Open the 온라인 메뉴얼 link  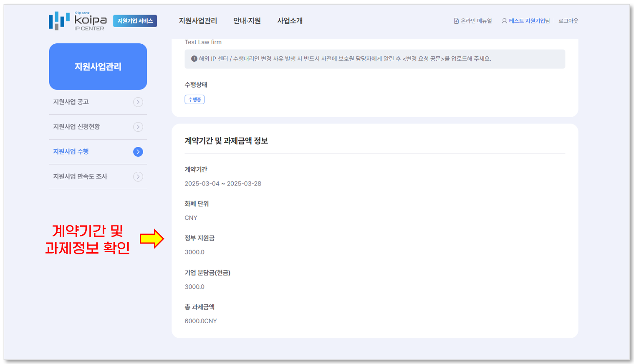click(476, 21)
